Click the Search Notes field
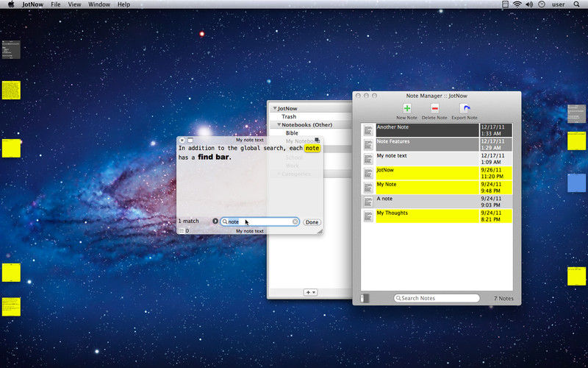588x368 pixels. click(x=437, y=298)
